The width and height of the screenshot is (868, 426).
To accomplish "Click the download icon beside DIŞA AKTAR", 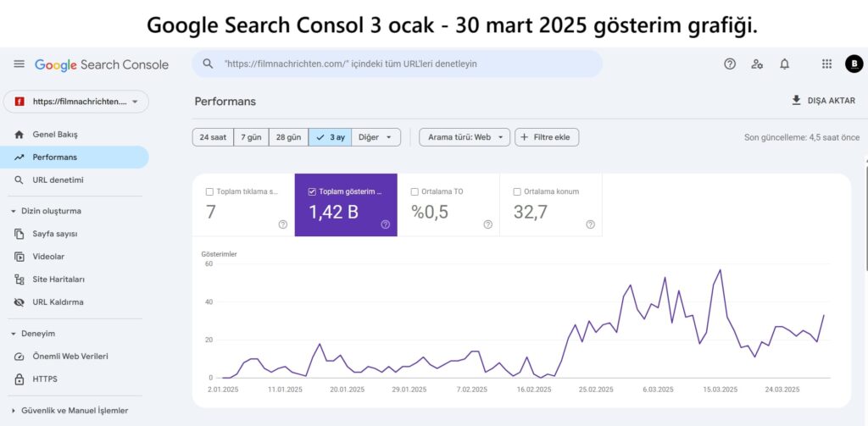I will (x=796, y=101).
